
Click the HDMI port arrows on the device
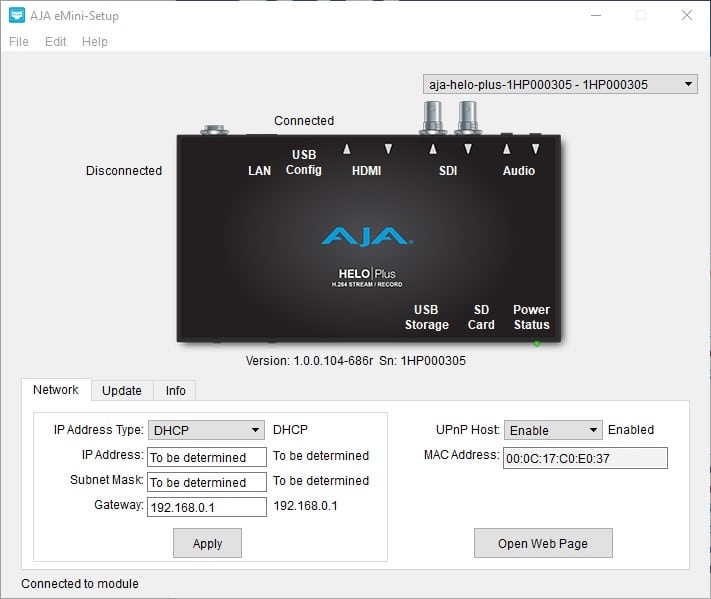367,150
